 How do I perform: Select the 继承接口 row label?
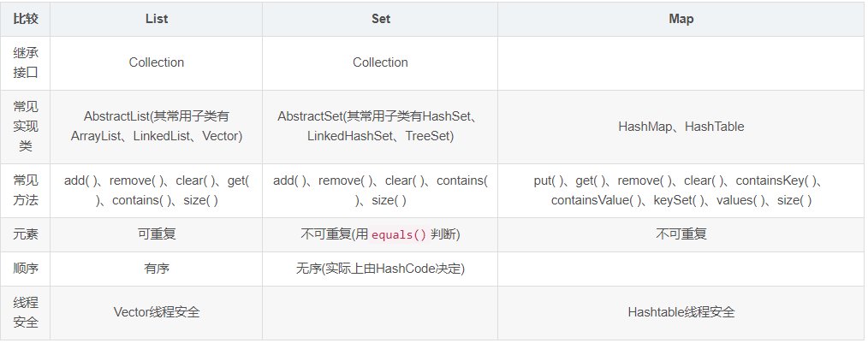(x=25, y=62)
